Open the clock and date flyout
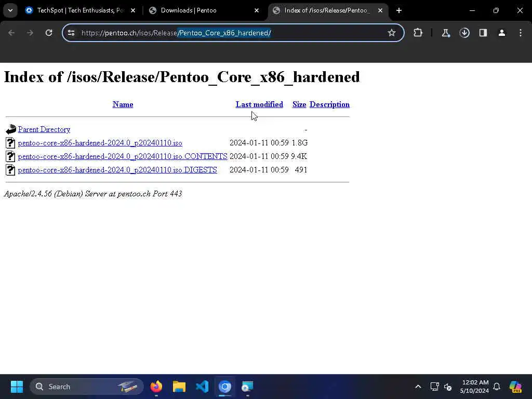 (474, 387)
